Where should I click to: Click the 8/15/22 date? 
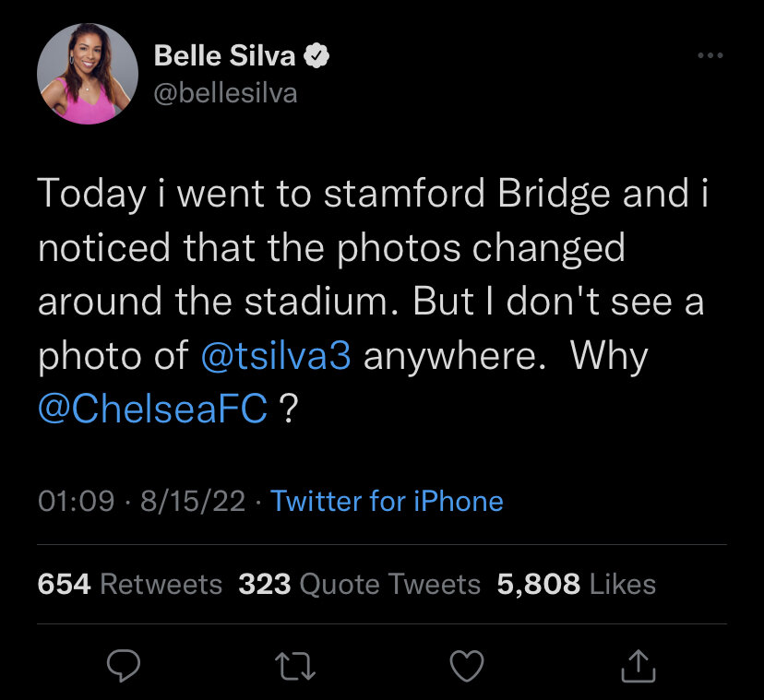pos(194,501)
